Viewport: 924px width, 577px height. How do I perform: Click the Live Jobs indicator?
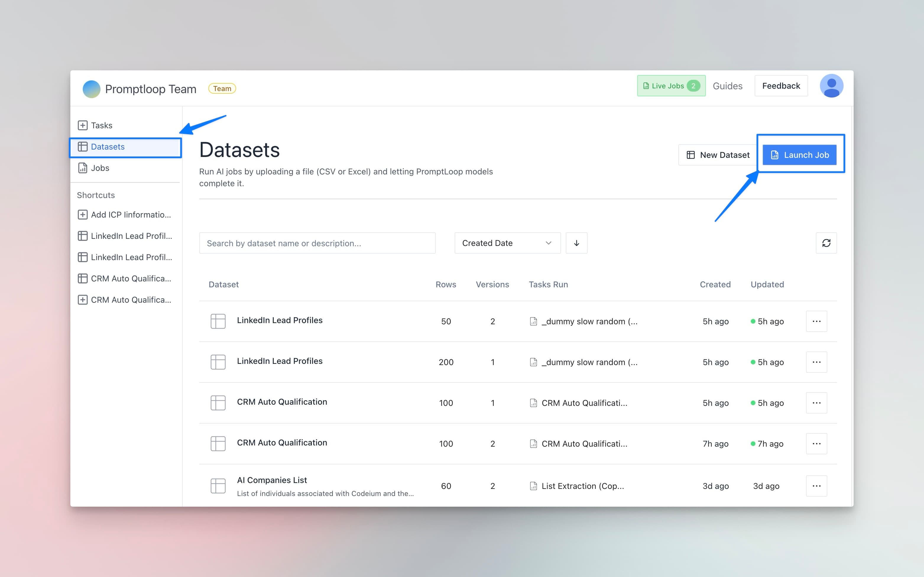coord(671,86)
